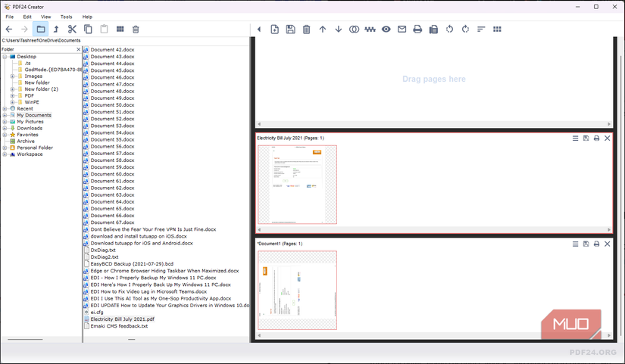Print *Document1 using its panel icon
This screenshot has width=625, height=364.
(x=596, y=244)
